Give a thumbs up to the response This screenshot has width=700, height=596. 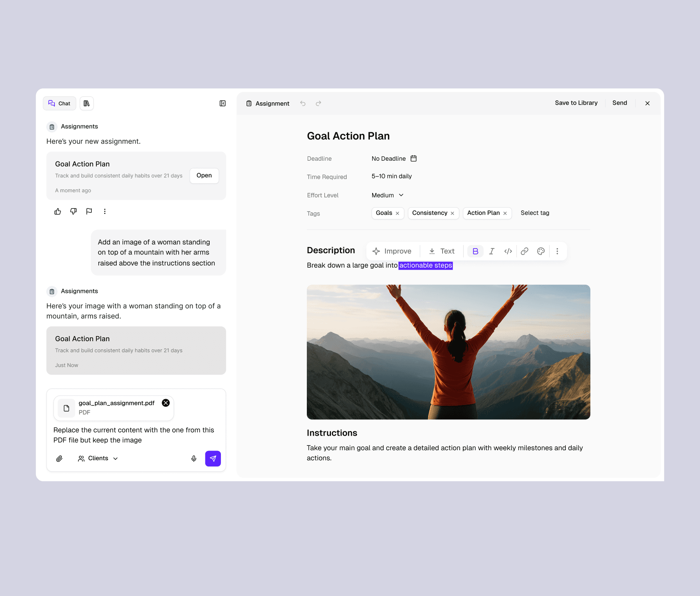point(58,211)
